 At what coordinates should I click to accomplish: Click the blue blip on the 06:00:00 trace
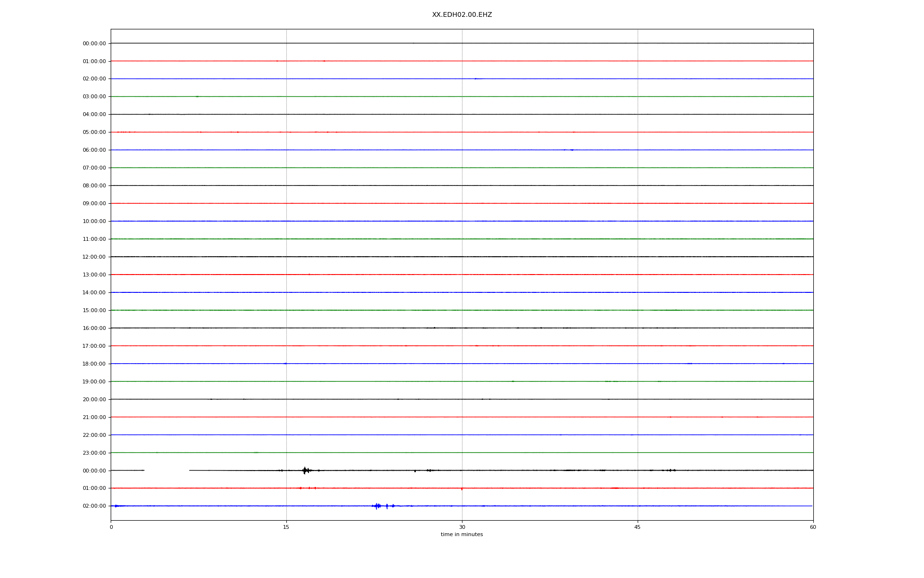tap(571, 150)
